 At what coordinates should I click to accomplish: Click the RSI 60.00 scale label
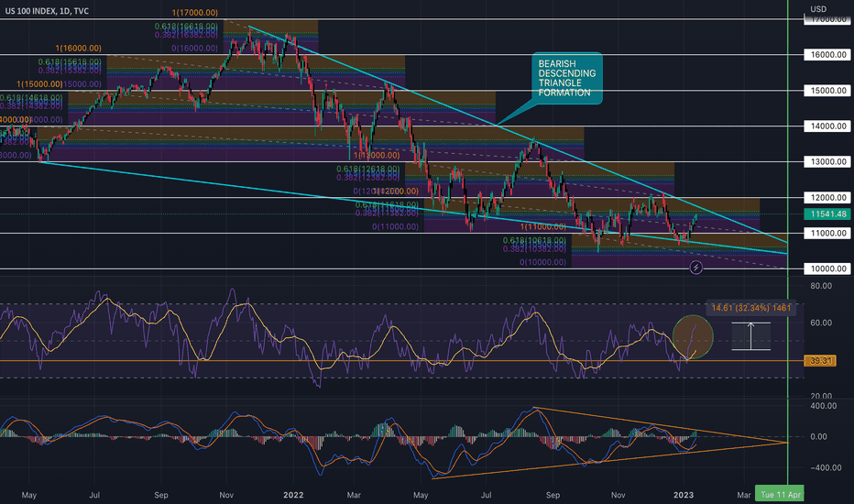point(821,323)
